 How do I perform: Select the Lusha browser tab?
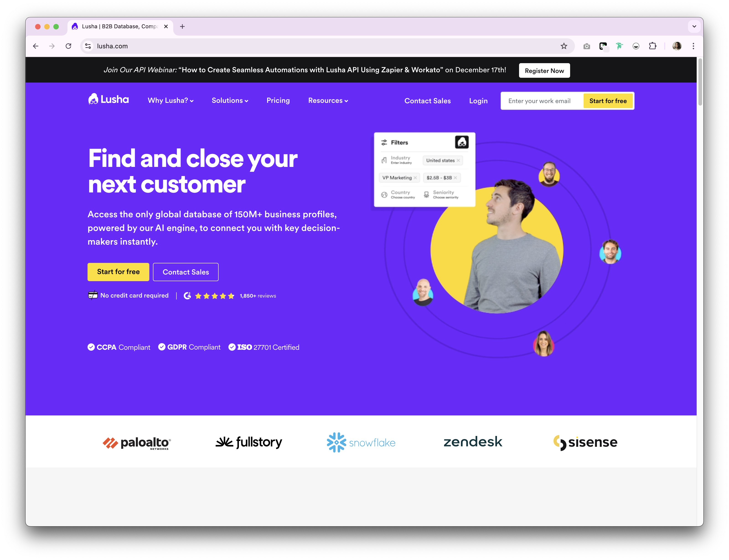coord(120,26)
